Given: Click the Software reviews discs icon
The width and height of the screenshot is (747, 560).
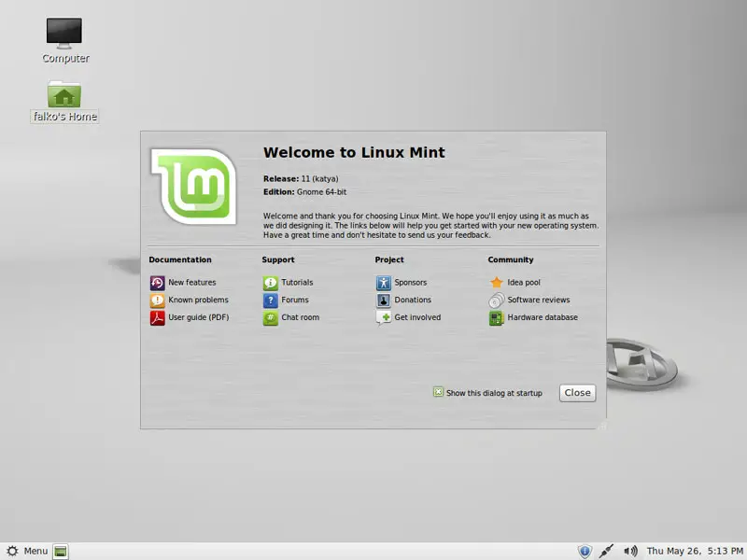Looking at the screenshot, I should [x=497, y=300].
